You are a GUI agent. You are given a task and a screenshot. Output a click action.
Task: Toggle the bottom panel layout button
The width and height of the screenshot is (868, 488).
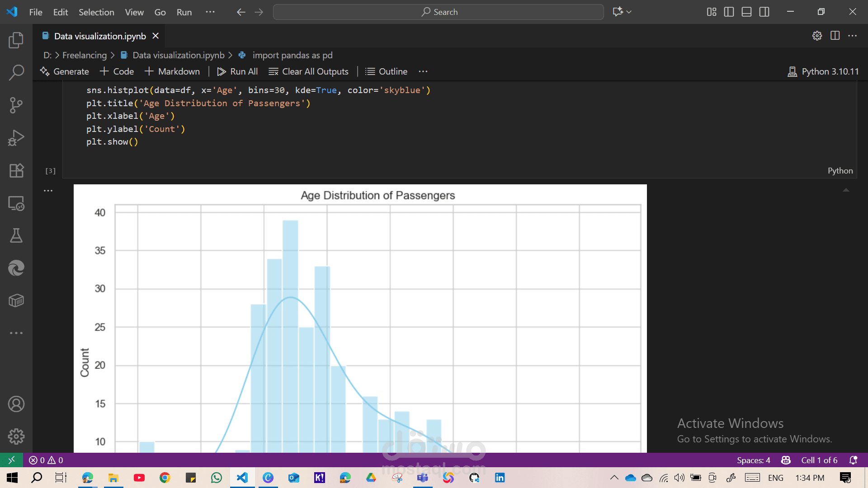pos(746,12)
